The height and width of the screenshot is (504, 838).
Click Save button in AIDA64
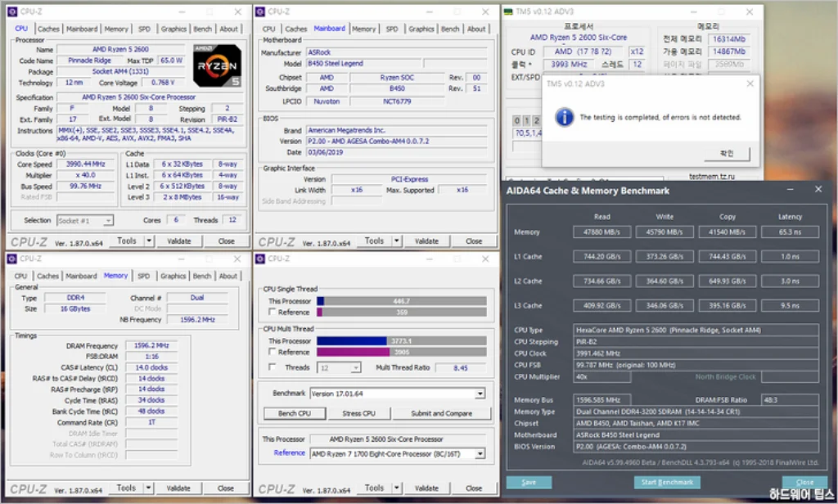coord(529,482)
